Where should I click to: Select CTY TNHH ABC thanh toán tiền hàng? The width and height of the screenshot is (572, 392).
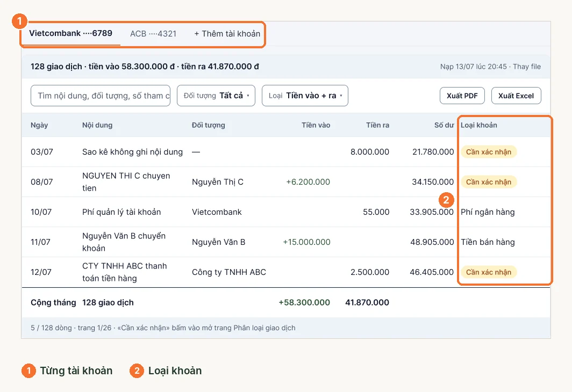124,272
